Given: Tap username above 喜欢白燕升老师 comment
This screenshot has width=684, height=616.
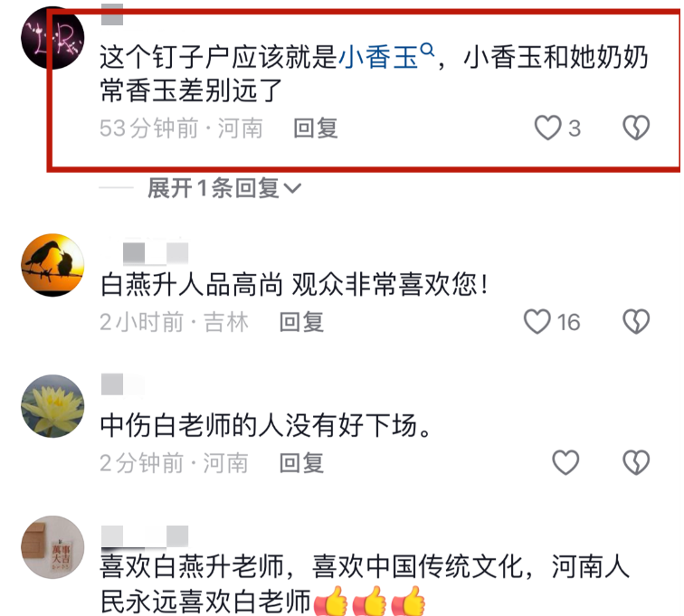Looking at the screenshot, I should coord(145,536).
